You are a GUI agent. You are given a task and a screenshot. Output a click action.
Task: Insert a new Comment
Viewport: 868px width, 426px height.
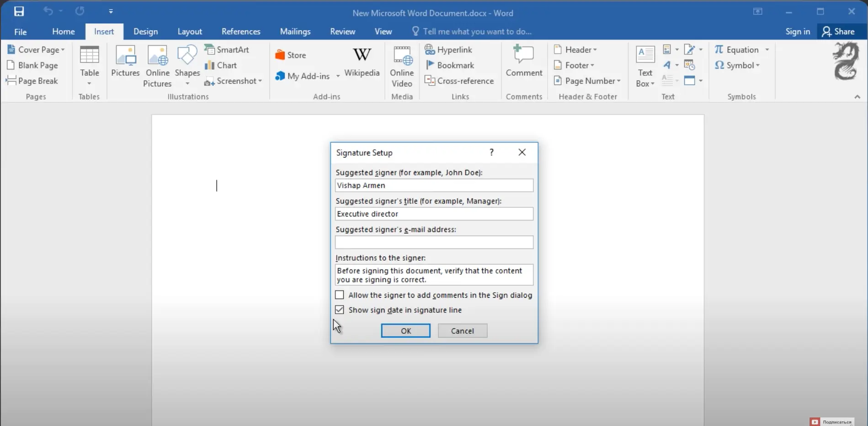tap(524, 61)
